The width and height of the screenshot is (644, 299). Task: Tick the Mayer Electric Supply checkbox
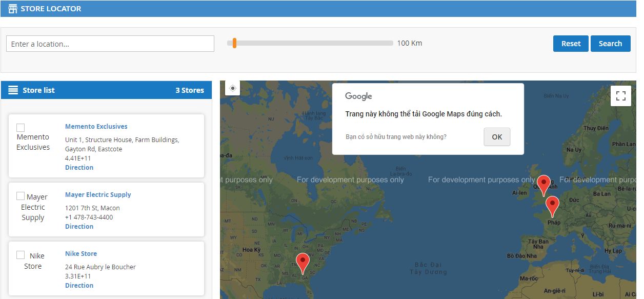[21, 196]
